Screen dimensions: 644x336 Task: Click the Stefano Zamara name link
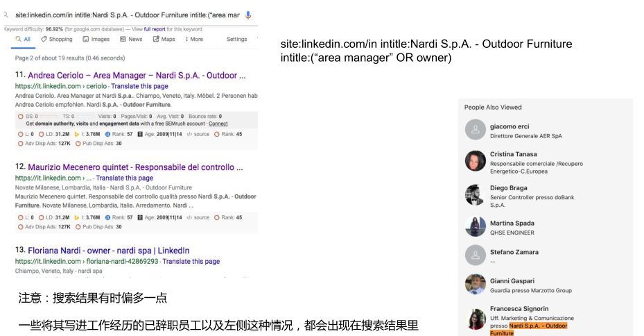tap(514, 252)
